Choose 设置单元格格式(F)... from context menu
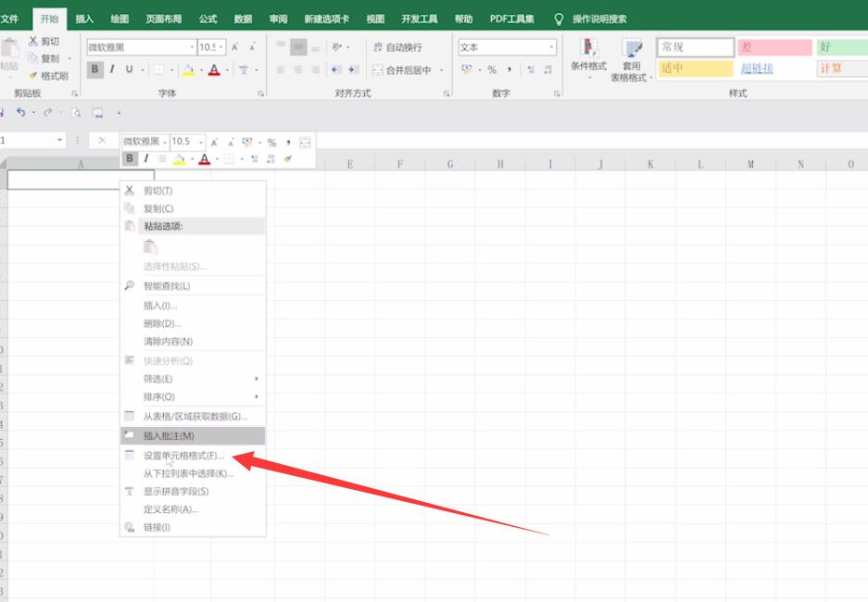The image size is (868, 602). point(193,456)
